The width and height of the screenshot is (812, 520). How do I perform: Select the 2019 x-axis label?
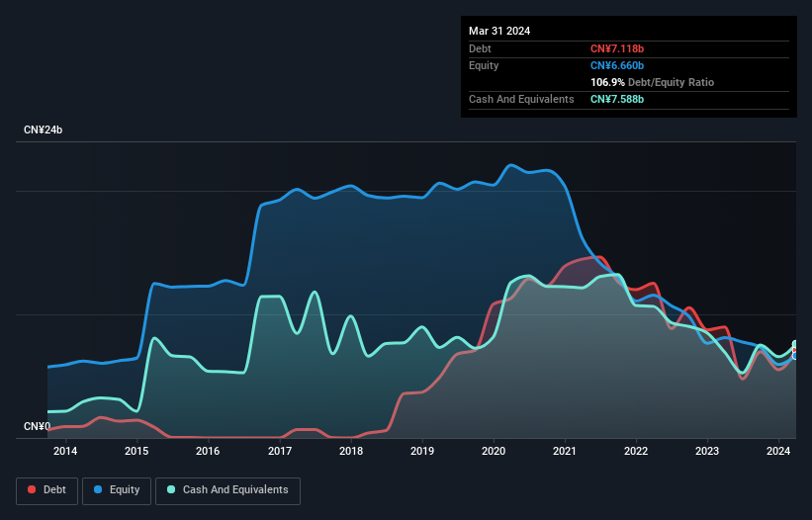pyautogui.click(x=422, y=451)
